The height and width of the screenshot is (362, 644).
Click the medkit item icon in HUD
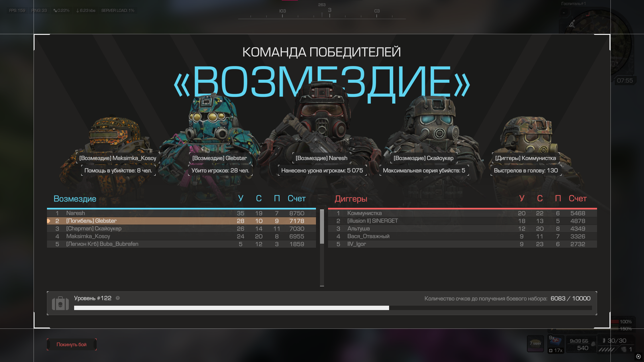(556, 342)
